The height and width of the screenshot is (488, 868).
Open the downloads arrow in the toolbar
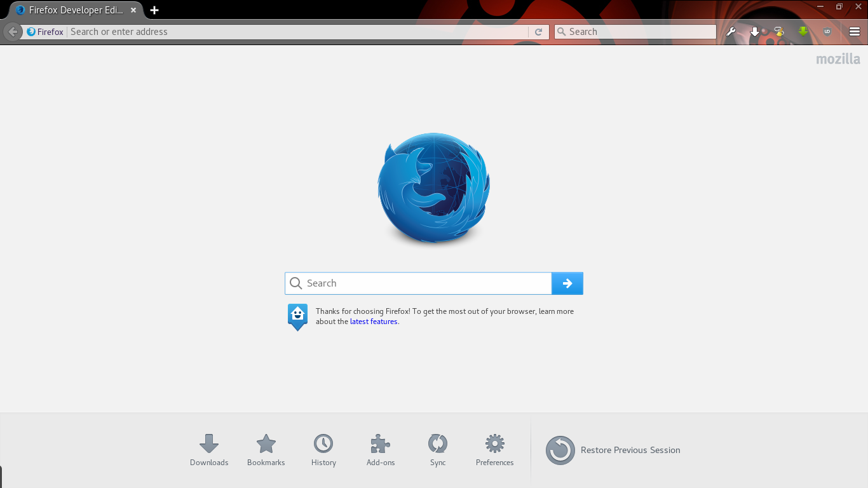755,32
